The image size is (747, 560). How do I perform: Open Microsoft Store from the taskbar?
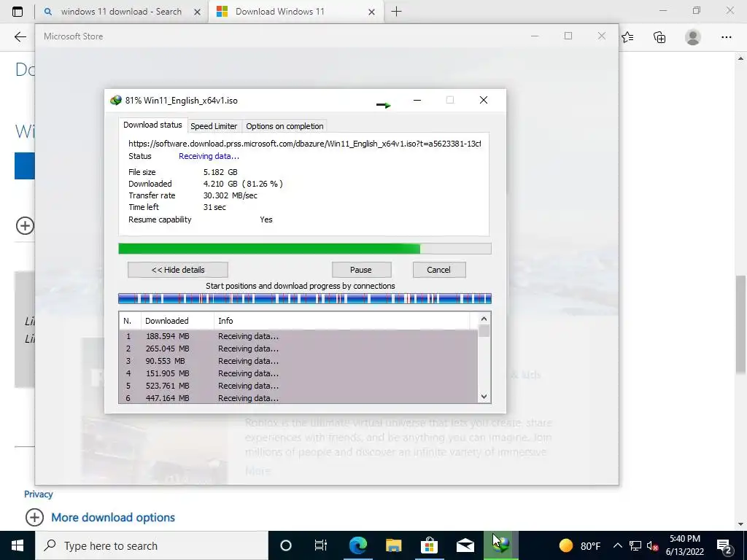(429, 545)
